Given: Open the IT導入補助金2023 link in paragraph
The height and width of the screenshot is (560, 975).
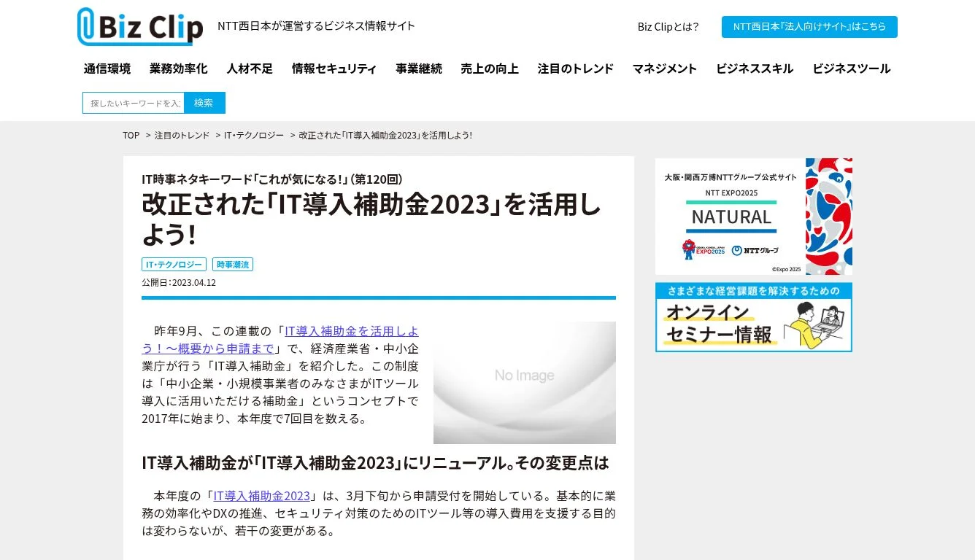Looking at the screenshot, I should [x=262, y=496].
